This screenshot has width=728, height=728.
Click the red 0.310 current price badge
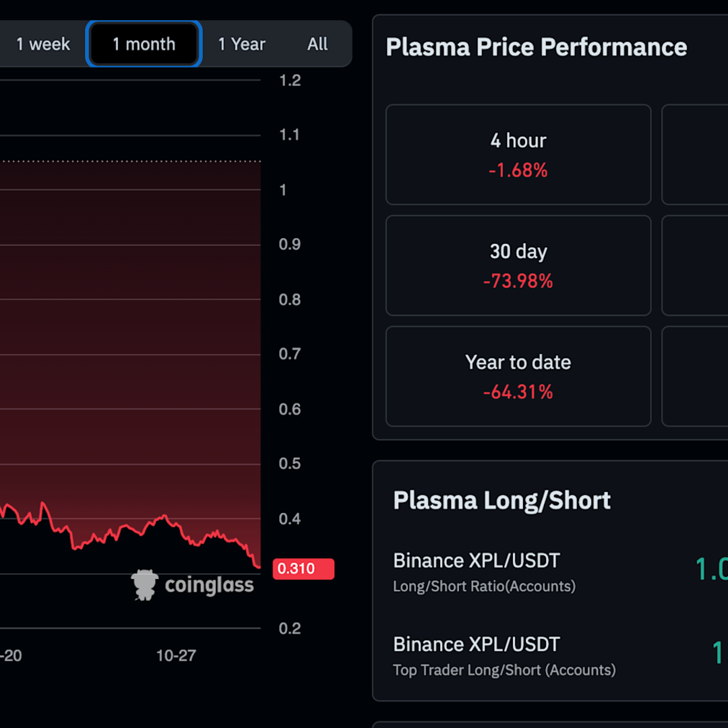(x=303, y=568)
